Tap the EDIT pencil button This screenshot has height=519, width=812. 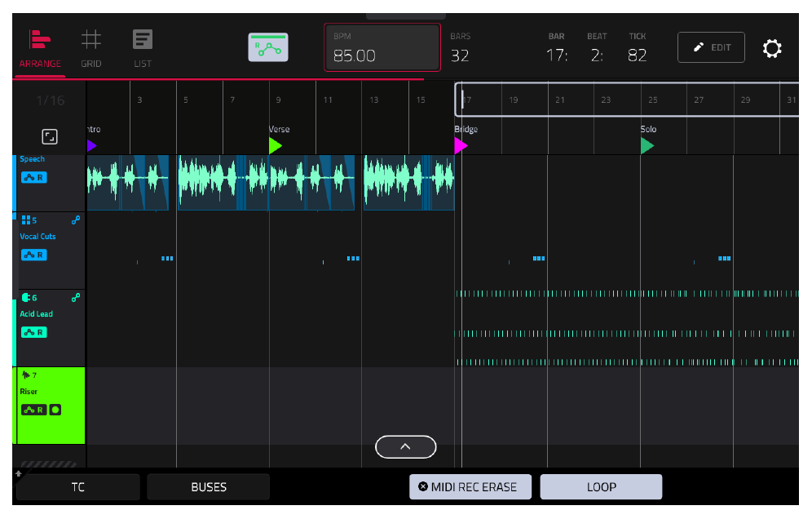(x=711, y=47)
